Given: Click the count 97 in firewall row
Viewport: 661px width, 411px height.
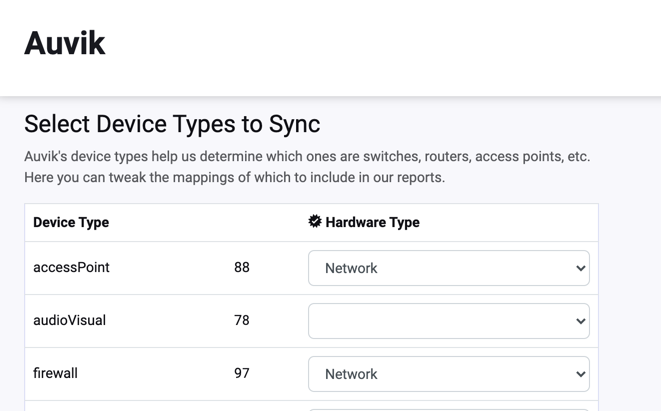Looking at the screenshot, I should coord(242,373).
